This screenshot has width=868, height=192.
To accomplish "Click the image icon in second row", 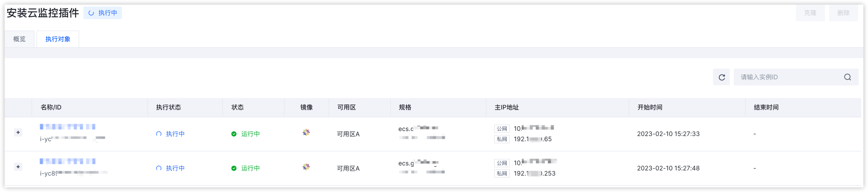I will click(306, 167).
